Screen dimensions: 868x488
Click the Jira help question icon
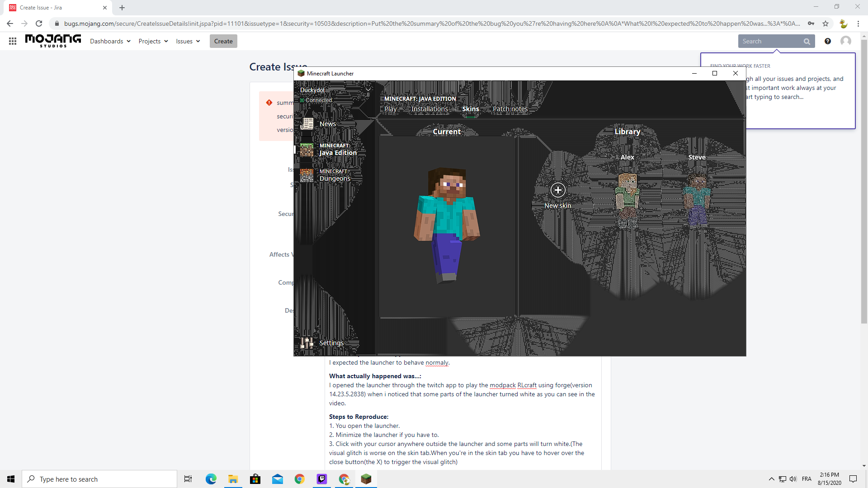click(827, 41)
